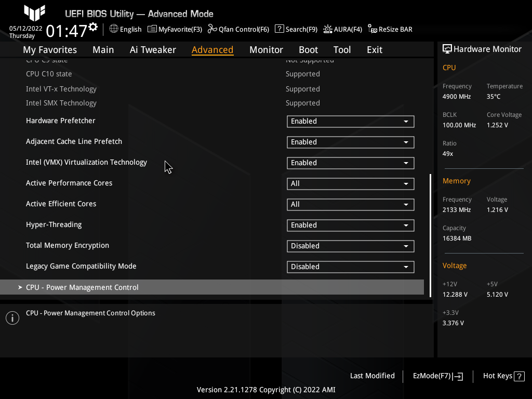The image size is (532, 399).
Task: Switch to My Favorites tab
Action: pyautogui.click(x=50, y=50)
